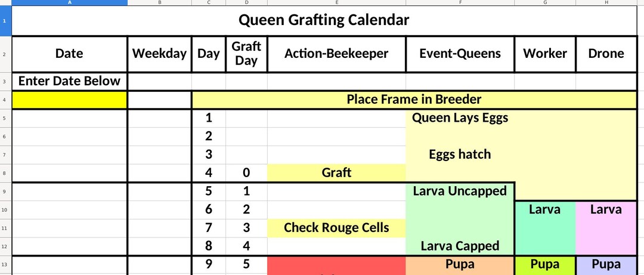Screen dimensions: 644x275
Task: Select the green Worker Pupa cell
Action: click(545, 265)
